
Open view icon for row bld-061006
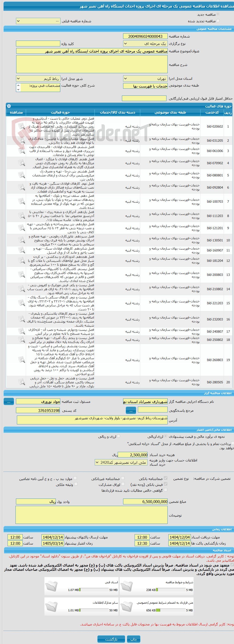click(22, 151)
